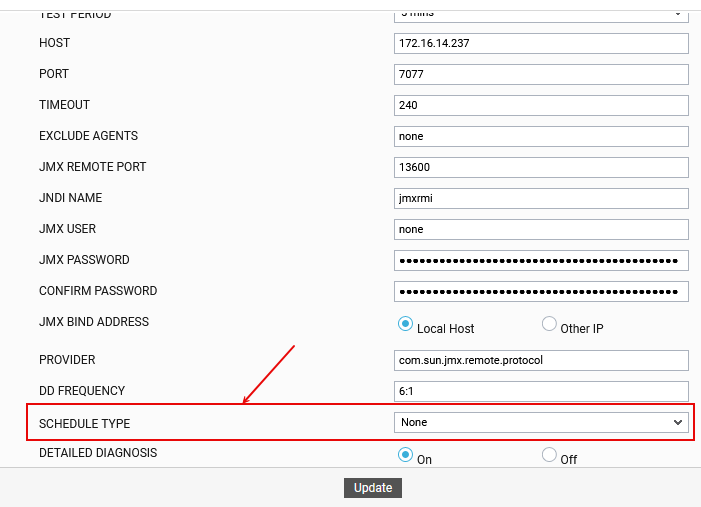The height and width of the screenshot is (507, 701).
Task: Click into the HOST field
Action: [541, 43]
